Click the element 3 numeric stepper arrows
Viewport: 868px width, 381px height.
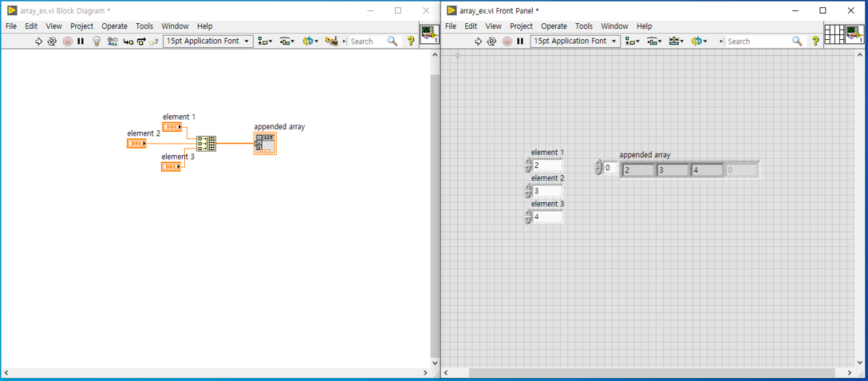click(x=528, y=216)
